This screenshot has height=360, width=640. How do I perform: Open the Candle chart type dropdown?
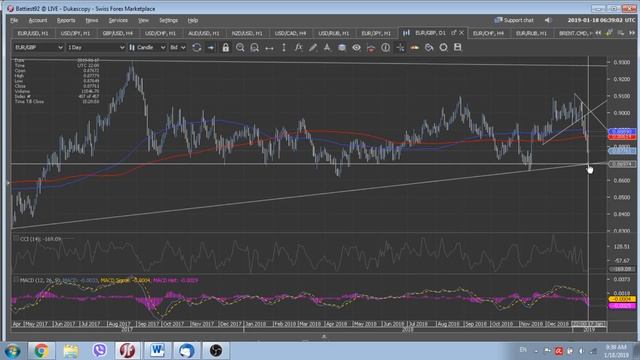coord(147,48)
